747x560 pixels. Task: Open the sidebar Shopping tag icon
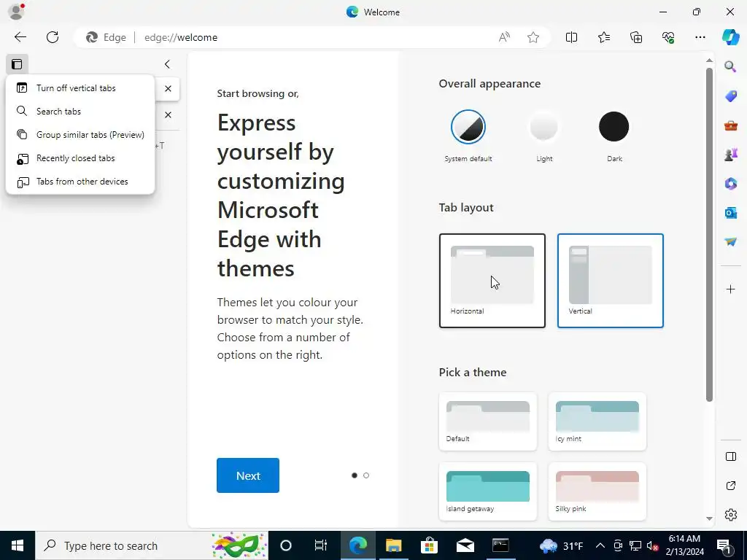coord(730,96)
